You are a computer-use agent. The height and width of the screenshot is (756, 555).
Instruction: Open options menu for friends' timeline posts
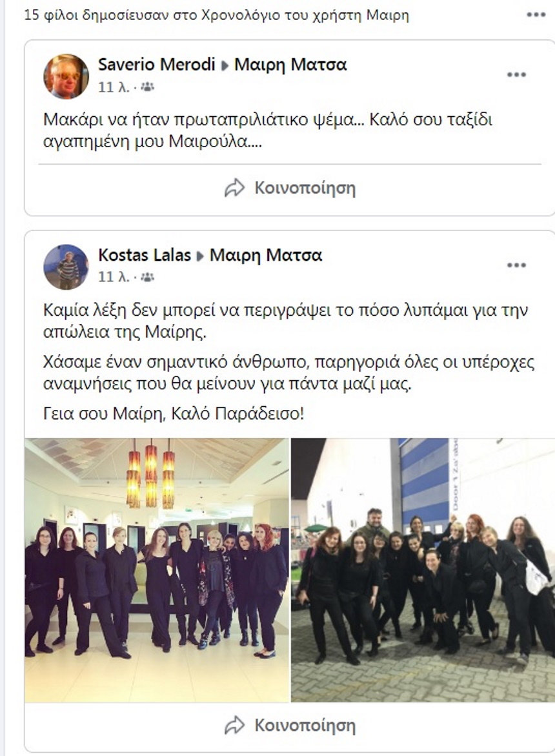(x=536, y=15)
